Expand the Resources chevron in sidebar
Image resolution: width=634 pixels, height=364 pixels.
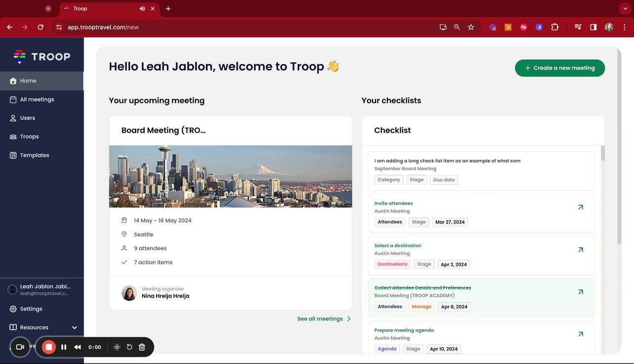click(74, 327)
